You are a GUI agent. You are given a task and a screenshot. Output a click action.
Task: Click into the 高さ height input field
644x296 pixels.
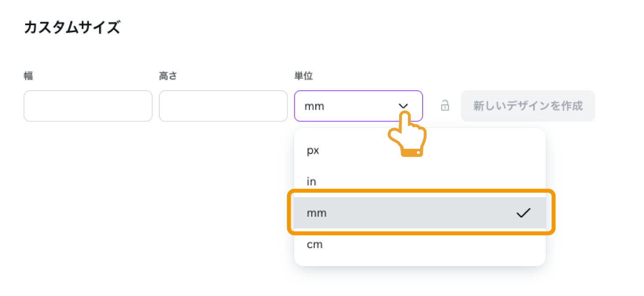click(223, 106)
